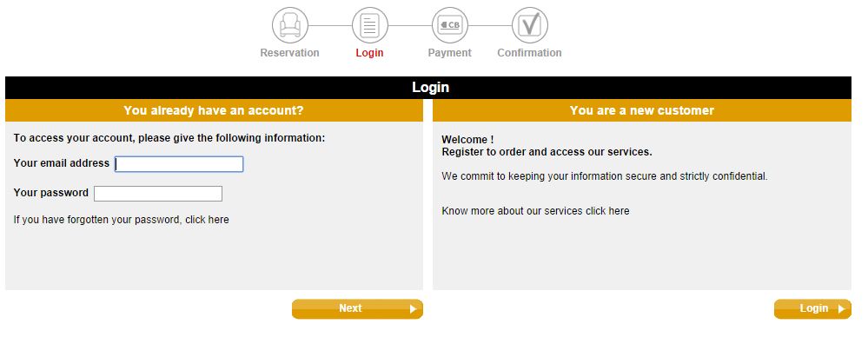
Task: Click the Login document step icon
Action: (370, 25)
